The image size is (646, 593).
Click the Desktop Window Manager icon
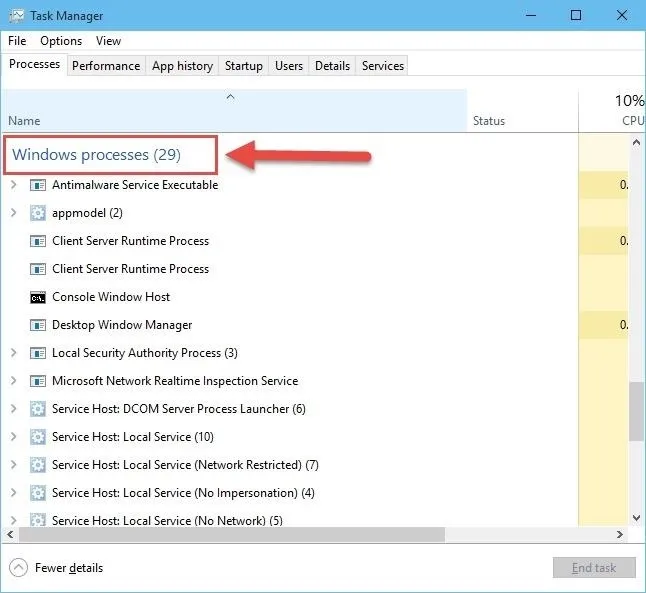(37, 326)
